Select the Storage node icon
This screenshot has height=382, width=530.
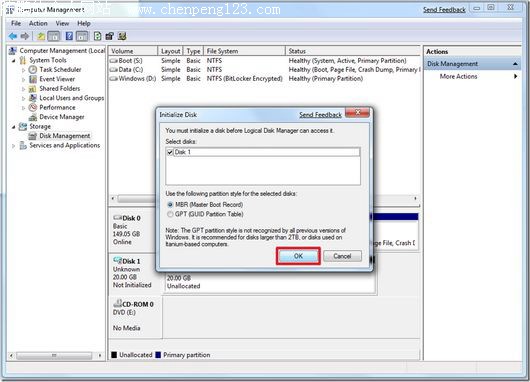click(23, 126)
